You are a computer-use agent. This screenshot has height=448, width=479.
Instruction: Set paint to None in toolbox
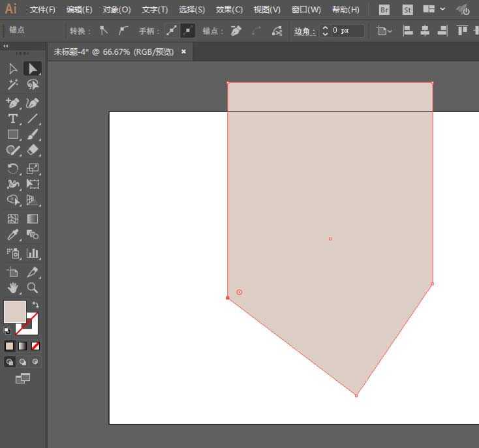pos(36,346)
